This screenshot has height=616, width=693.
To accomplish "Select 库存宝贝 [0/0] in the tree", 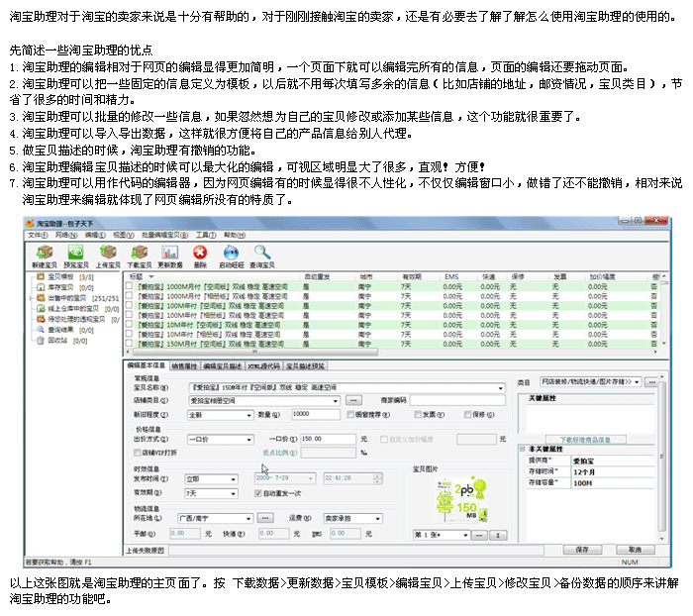I will (65, 287).
